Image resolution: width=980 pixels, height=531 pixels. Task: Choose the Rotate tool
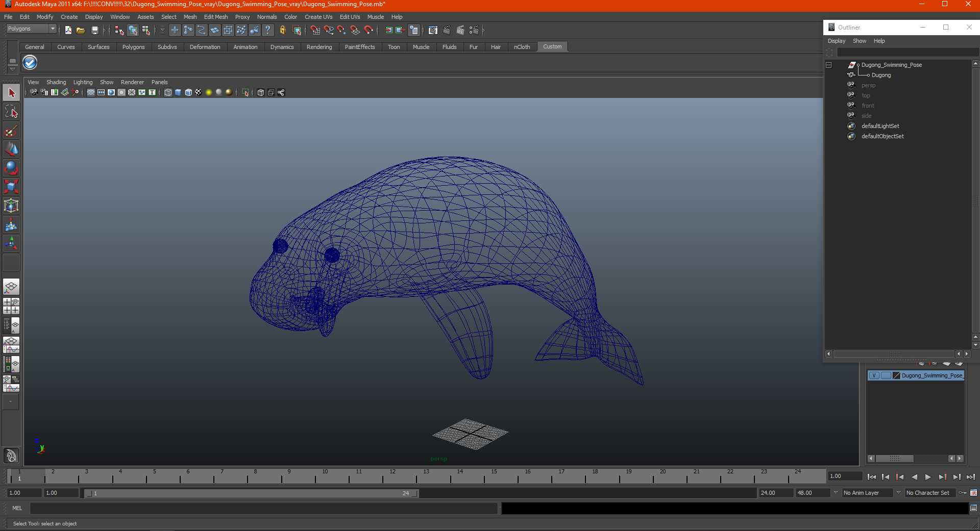tap(11, 168)
